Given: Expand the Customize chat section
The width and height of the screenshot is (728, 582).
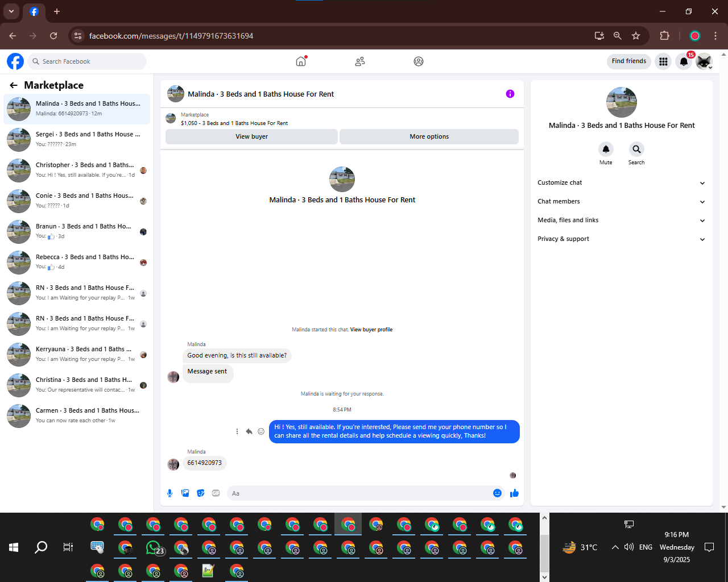Looking at the screenshot, I should (622, 182).
